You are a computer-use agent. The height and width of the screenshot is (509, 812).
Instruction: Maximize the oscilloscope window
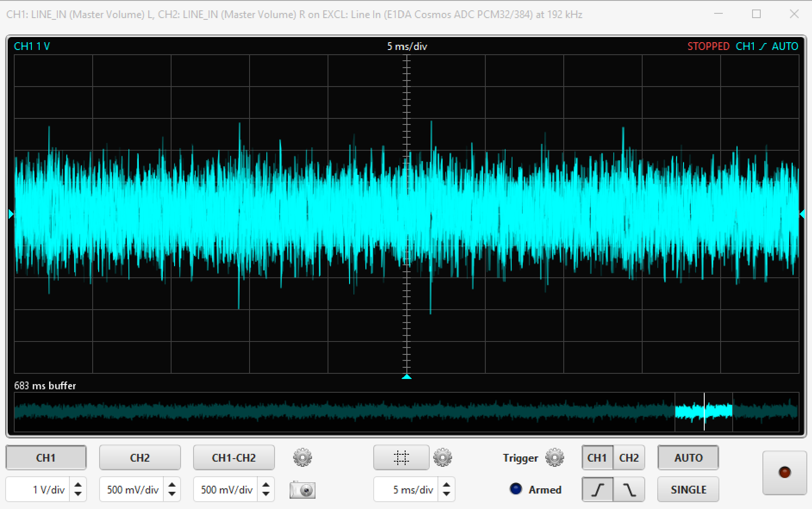click(756, 14)
